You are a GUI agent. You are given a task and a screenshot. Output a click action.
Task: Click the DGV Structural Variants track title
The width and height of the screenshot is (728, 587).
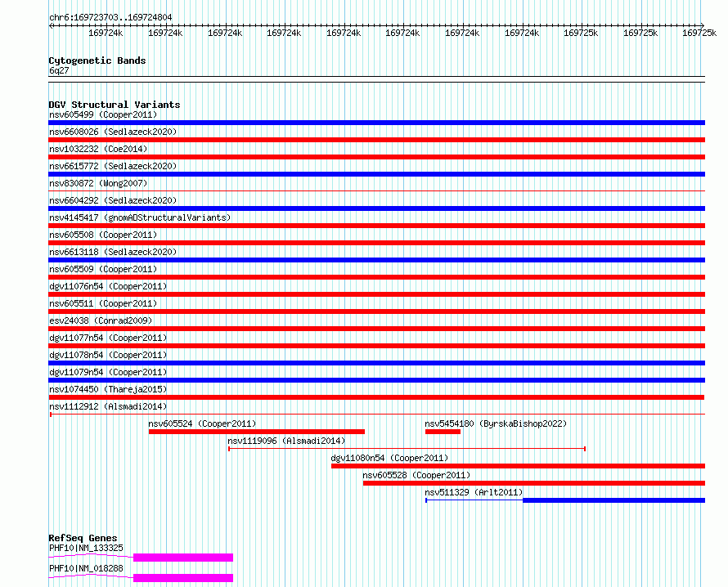(x=115, y=105)
